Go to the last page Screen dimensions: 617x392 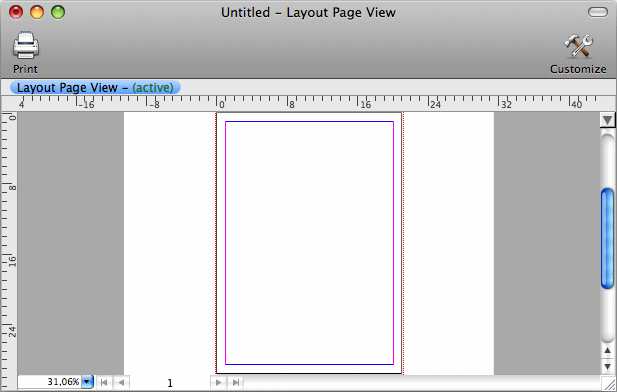click(x=236, y=382)
